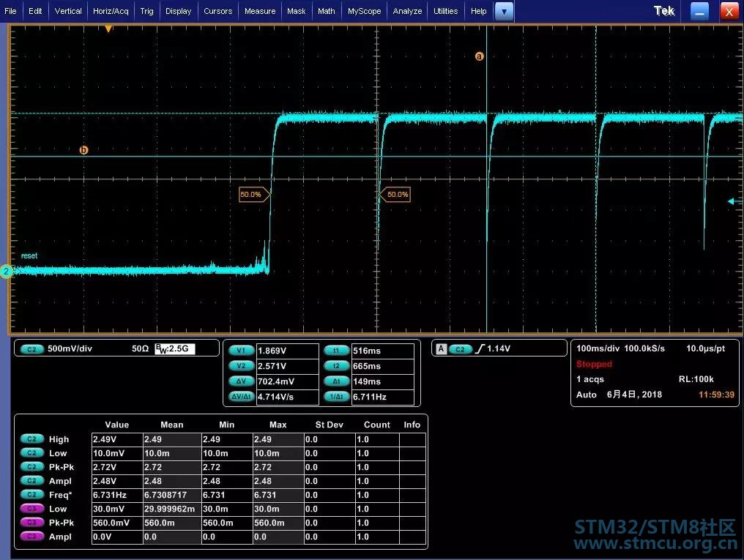Open the Cursors menu
Image resolution: width=744 pixels, height=560 pixels.
(x=217, y=11)
